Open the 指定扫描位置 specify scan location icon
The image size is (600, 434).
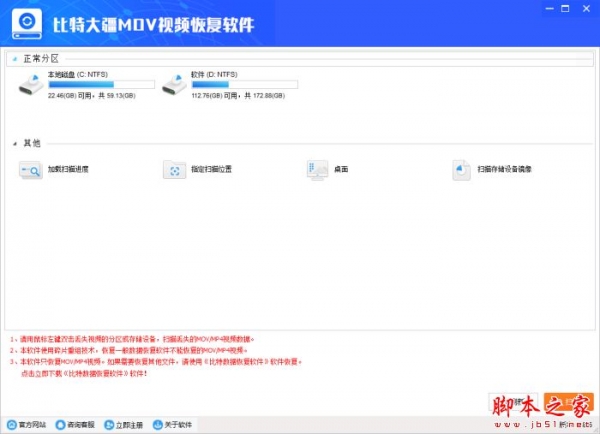point(174,170)
